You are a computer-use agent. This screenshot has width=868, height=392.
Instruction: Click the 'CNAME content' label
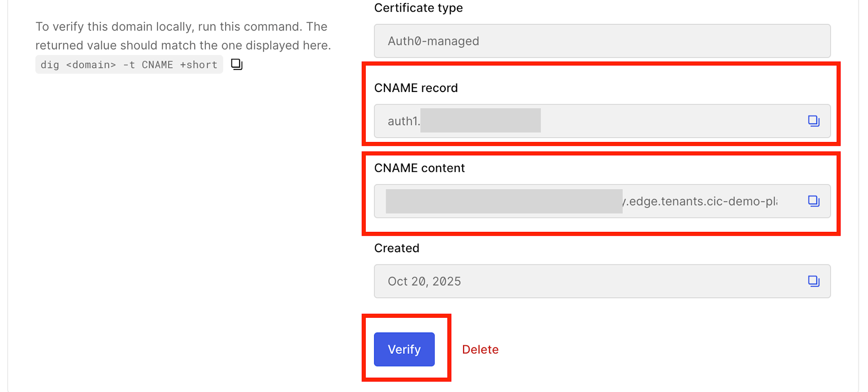[x=419, y=168]
